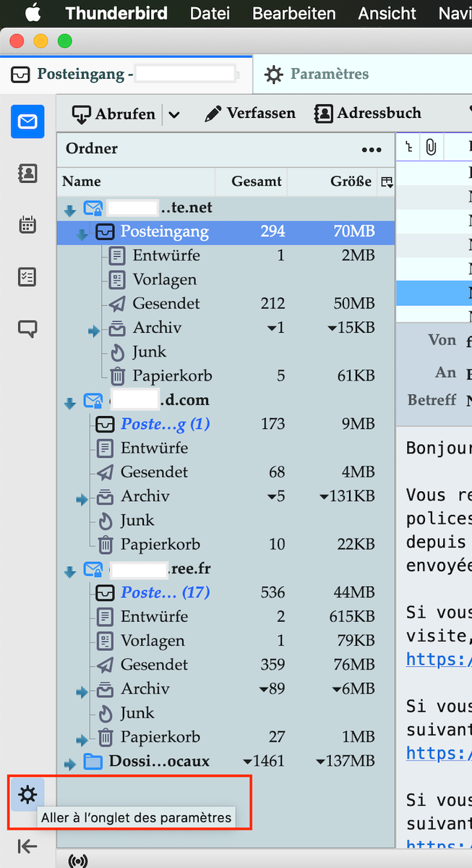Sort folders by Größe column
472x868 pixels.
333,182
